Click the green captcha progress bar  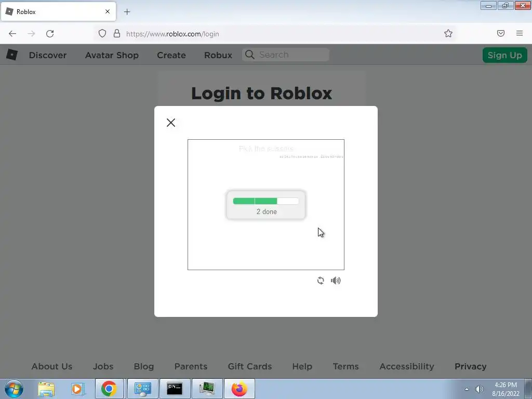point(265,201)
